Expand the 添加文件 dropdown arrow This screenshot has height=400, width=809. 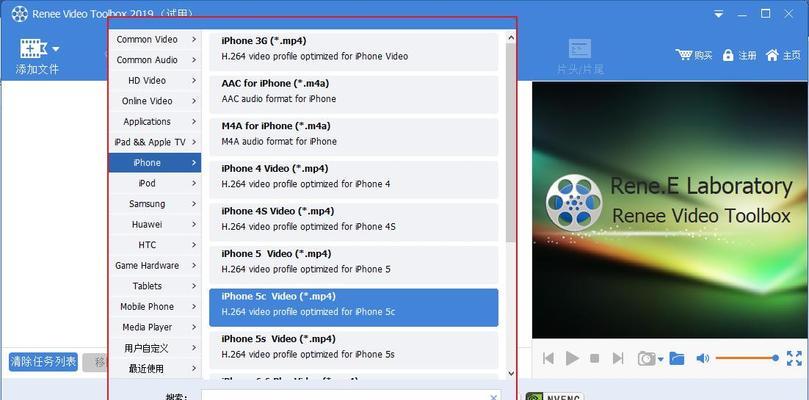pyautogui.click(x=56, y=50)
